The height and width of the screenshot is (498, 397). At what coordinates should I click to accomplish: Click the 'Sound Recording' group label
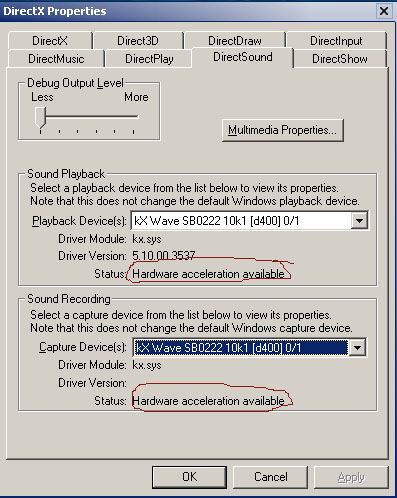[69, 299]
